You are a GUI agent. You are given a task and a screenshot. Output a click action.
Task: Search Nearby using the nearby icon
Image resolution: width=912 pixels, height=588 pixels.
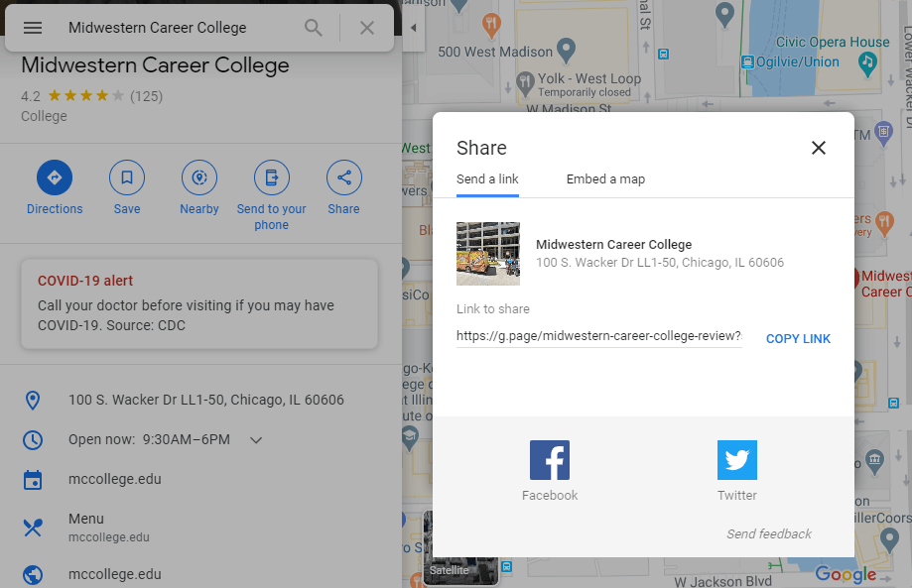tap(198, 178)
